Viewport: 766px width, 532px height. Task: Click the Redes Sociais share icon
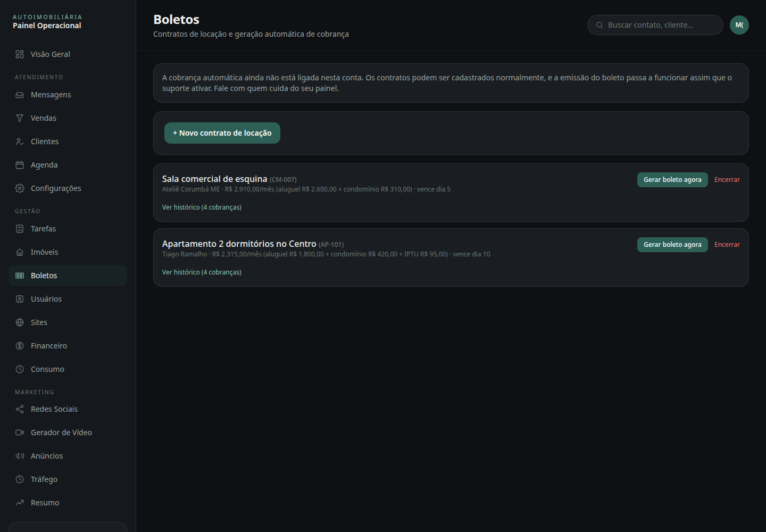[20, 409]
